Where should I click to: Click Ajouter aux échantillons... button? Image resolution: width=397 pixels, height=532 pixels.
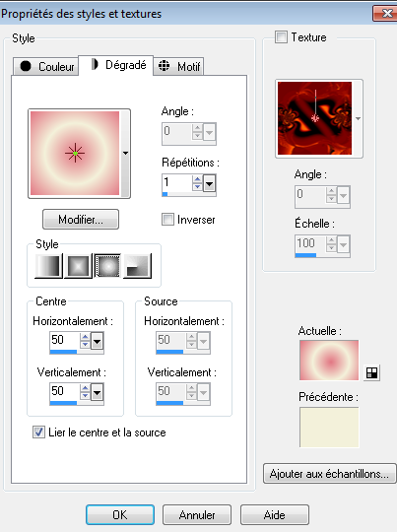(329, 473)
